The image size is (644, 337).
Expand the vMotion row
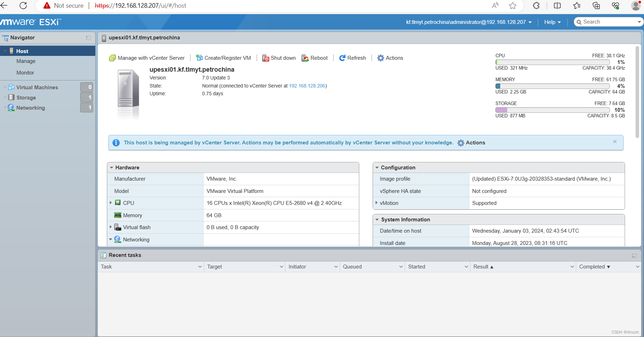point(376,203)
